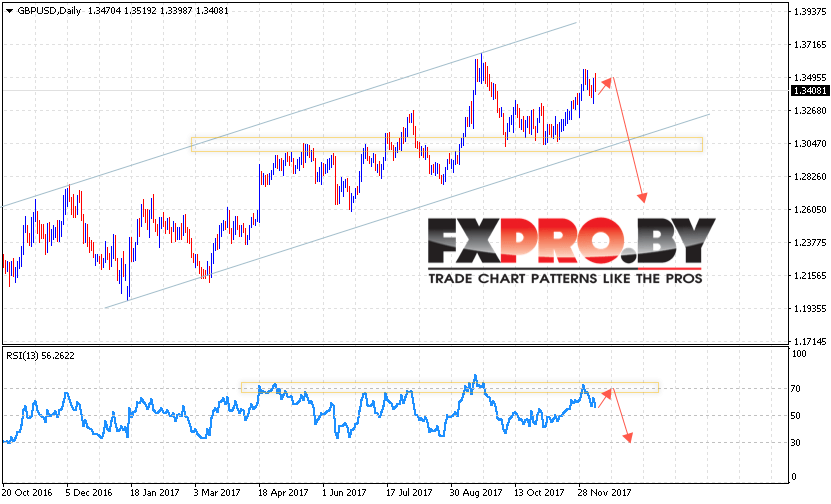The height and width of the screenshot is (504, 831).
Task: Click the 30 Aug 2017 date label
Action: click(476, 493)
